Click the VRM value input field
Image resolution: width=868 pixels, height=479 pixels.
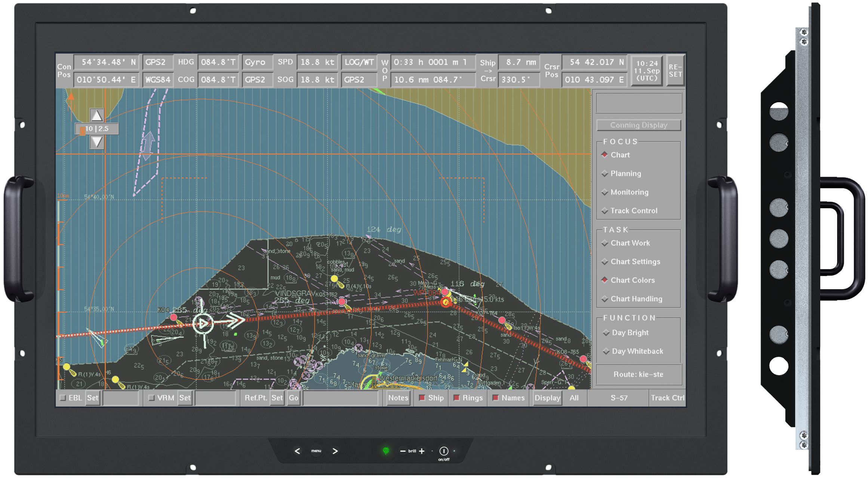click(x=215, y=398)
